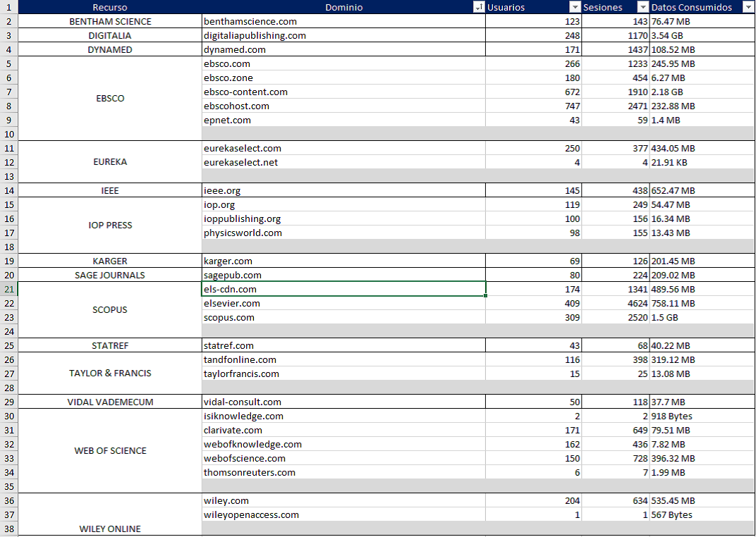
Task: Select the karger.com cell
Action: (343, 261)
